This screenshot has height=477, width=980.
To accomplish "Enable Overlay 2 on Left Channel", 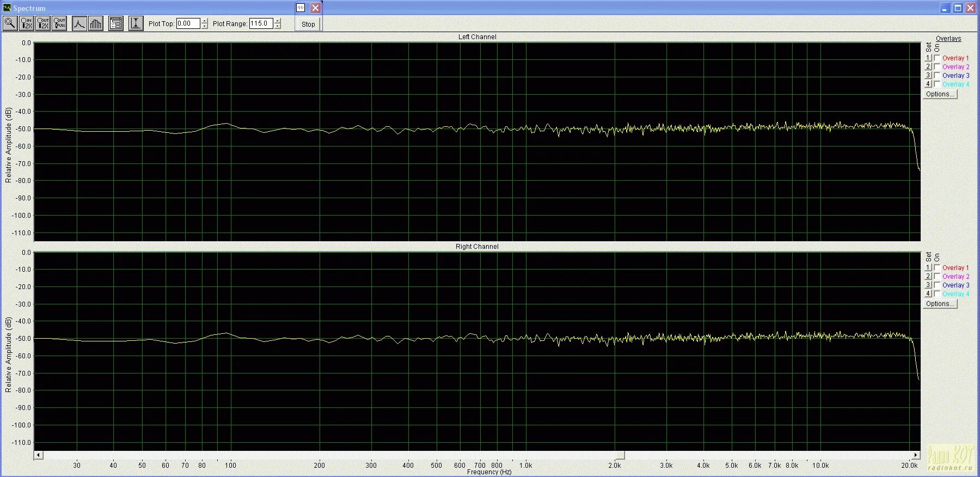I will point(937,66).
